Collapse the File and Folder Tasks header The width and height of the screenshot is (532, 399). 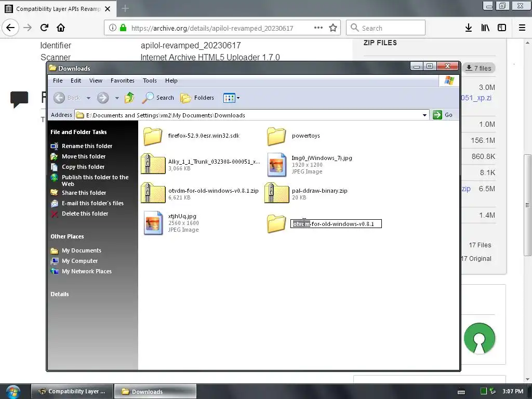(x=79, y=132)
